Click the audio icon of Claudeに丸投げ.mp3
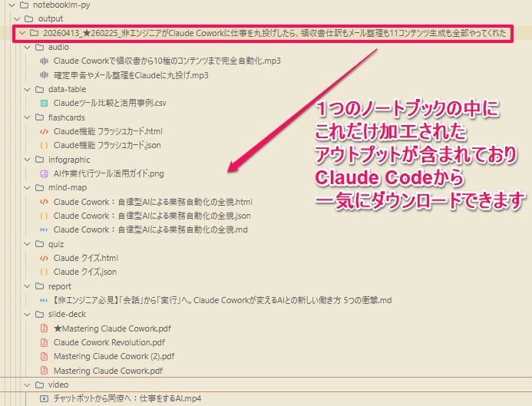The width and height of the screenshot is (532, 406). [x=44, y=75]
